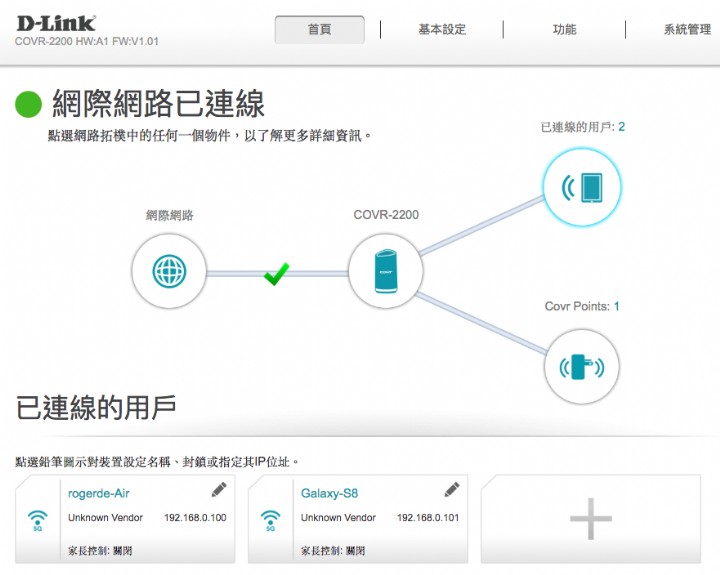The image size is (720, 575).
Task: Click the Galaxy-S8 5G Wi-Fi icon
Action: click(270, 520)
